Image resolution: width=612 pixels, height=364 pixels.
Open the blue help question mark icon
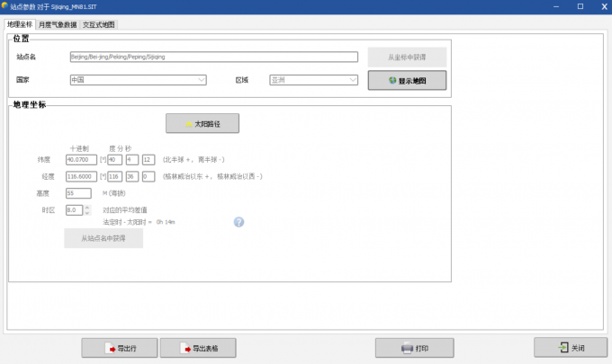pos(238,222)
